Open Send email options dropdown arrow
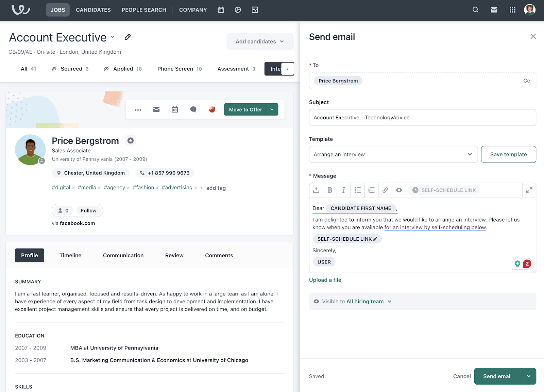544x392 pixels. (529, 376)
